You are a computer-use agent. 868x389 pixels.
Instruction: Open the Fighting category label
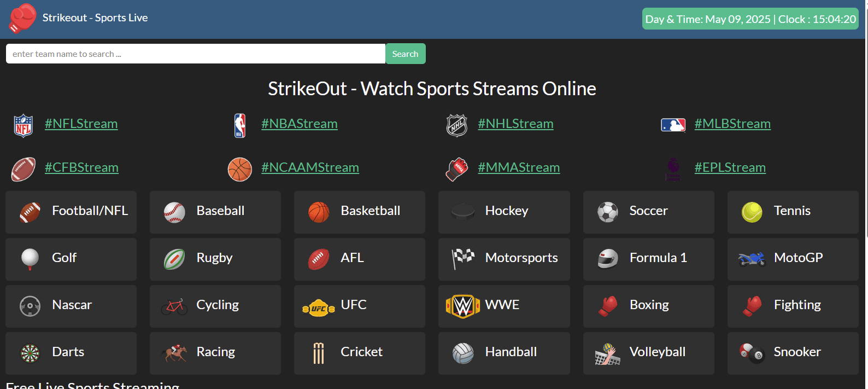tap(797, 305)
